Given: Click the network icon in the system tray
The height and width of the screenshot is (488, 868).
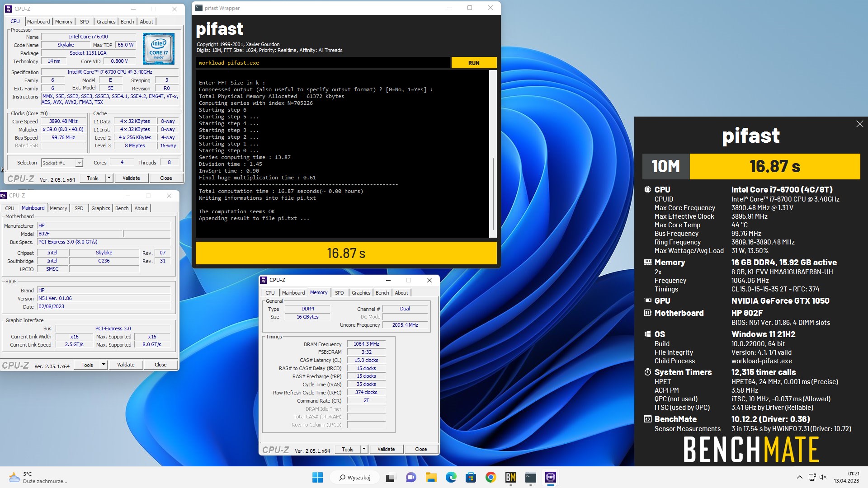Looking at the screenshot, I should coord(812,477).
